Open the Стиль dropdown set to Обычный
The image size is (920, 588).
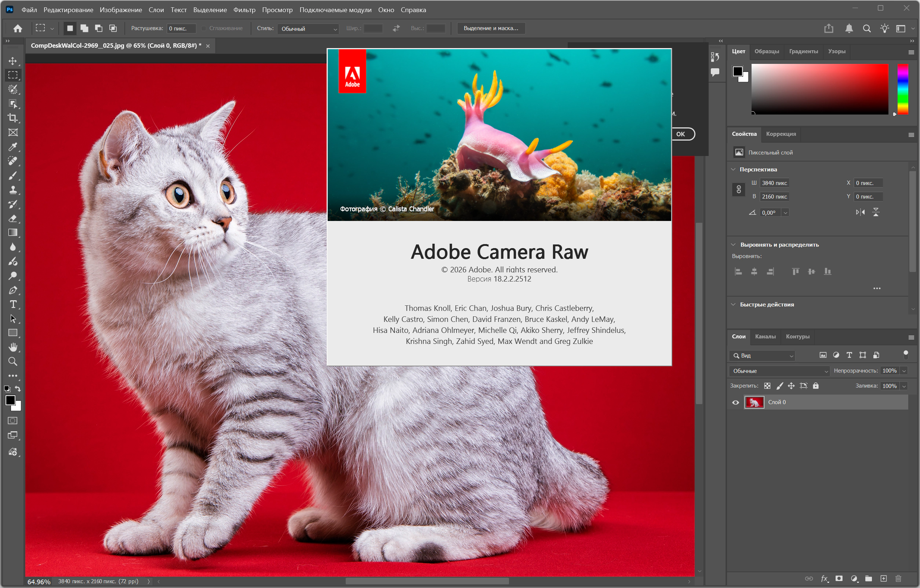[x=308, y=29]
